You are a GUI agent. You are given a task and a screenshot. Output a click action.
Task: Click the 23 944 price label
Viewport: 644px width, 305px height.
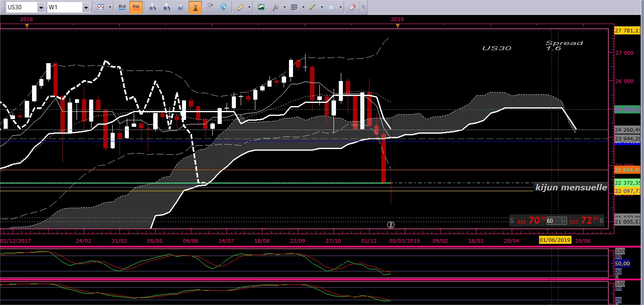627,139
